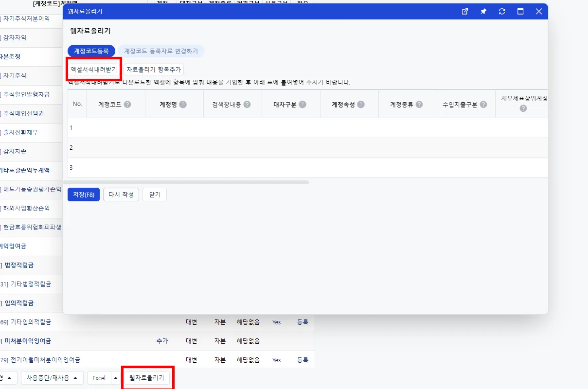Expand the Excel button dropdown arrow
Viewport: 588px width, 389px height.
(115, 378)
